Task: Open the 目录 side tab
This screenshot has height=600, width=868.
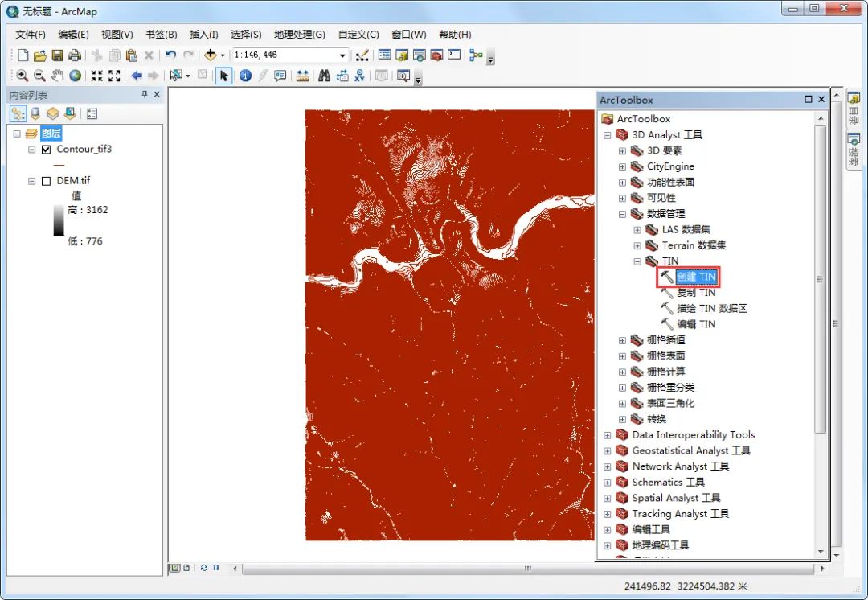Action: click(x=854, y=109)
